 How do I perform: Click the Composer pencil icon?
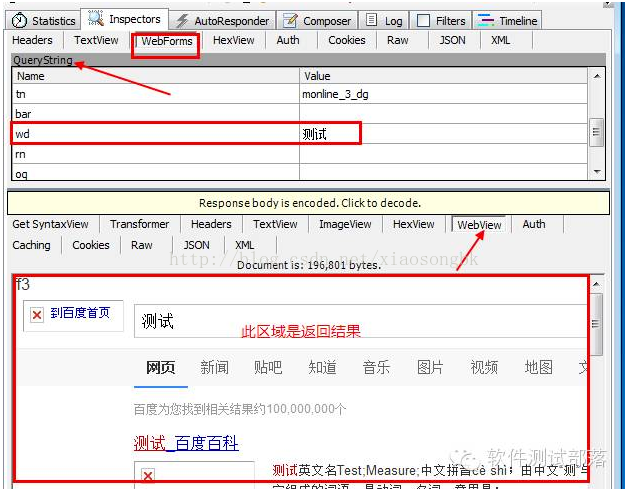[x=290, y=21]
